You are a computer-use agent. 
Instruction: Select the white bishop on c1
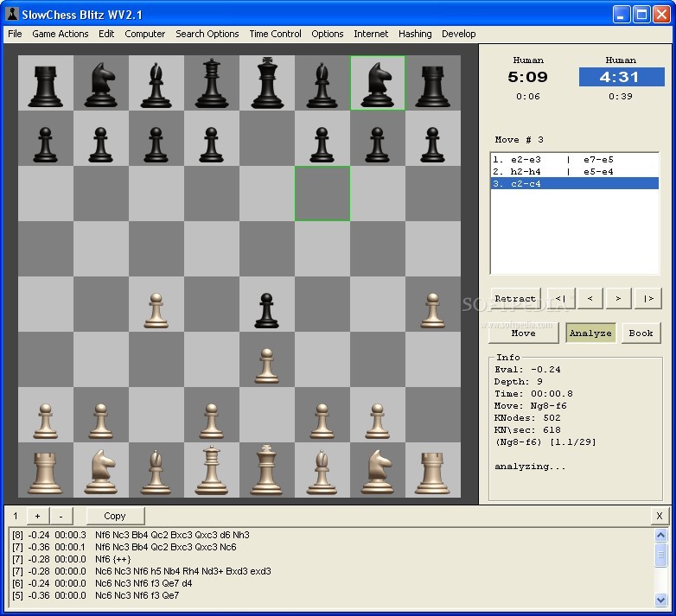click(156, 472)
